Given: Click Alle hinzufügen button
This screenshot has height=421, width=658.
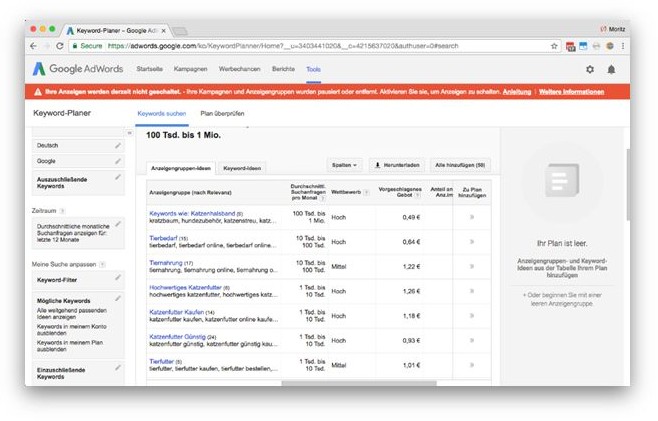Looking at the screenshot, I should 461,164.
